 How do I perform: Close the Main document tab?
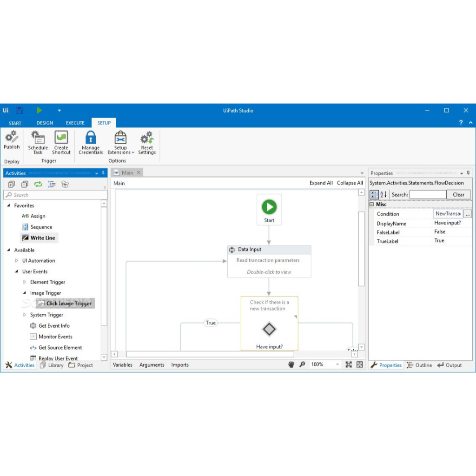[x=139, y=173]
